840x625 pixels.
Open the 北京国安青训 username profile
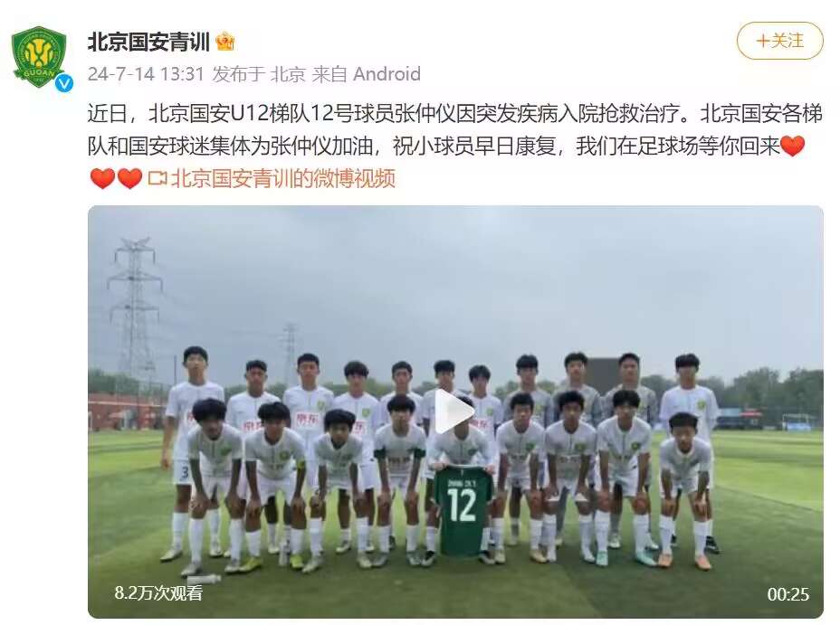[148, 42]
